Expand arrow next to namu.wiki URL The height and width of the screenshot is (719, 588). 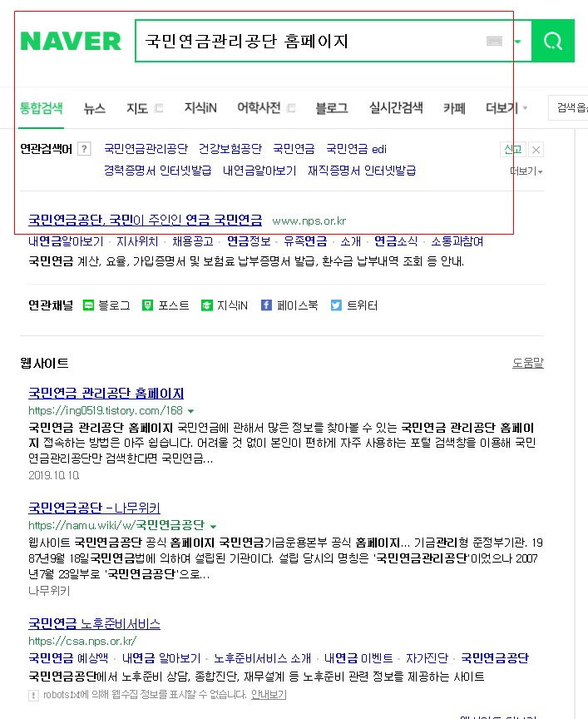[213, 526]
